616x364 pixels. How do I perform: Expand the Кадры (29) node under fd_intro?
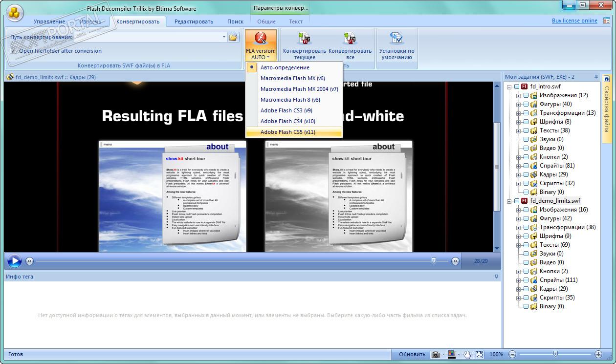coord(519,174)
